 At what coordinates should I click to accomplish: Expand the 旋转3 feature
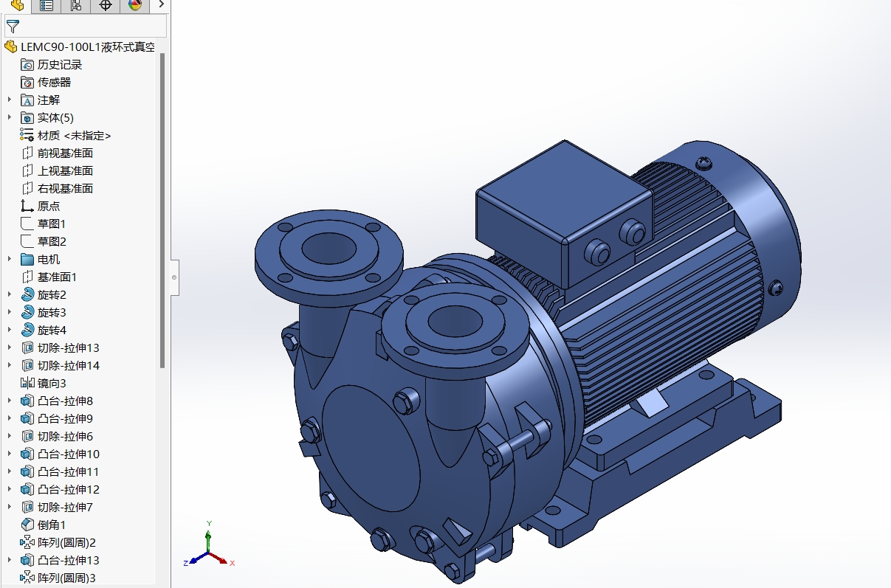coord(10,312)
